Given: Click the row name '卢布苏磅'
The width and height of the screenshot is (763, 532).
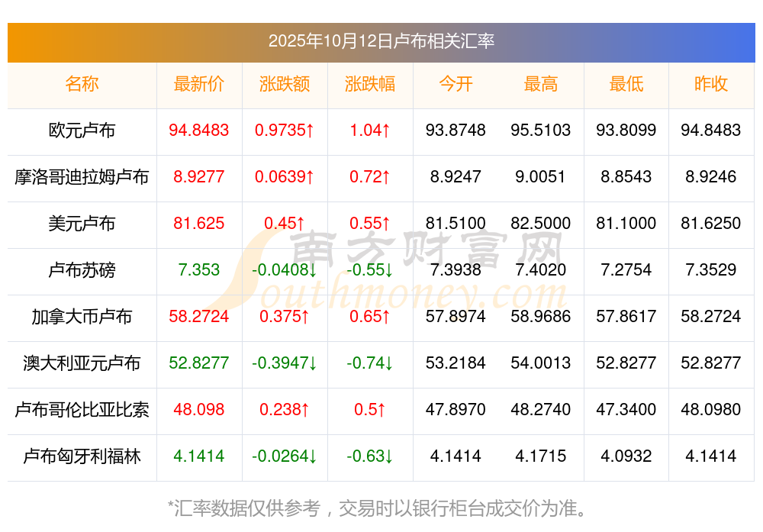Looking at the screenshot, I should (82, 269).
